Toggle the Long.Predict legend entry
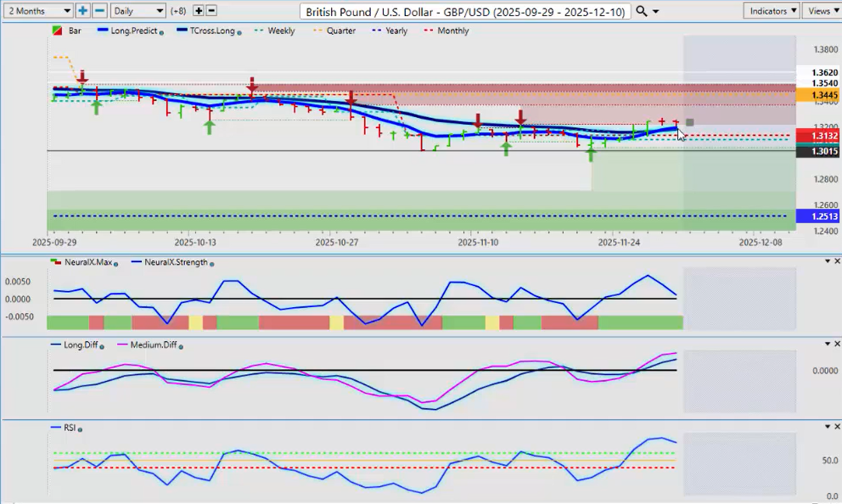Viewport: 842px width, 504px height. (133, 31)
